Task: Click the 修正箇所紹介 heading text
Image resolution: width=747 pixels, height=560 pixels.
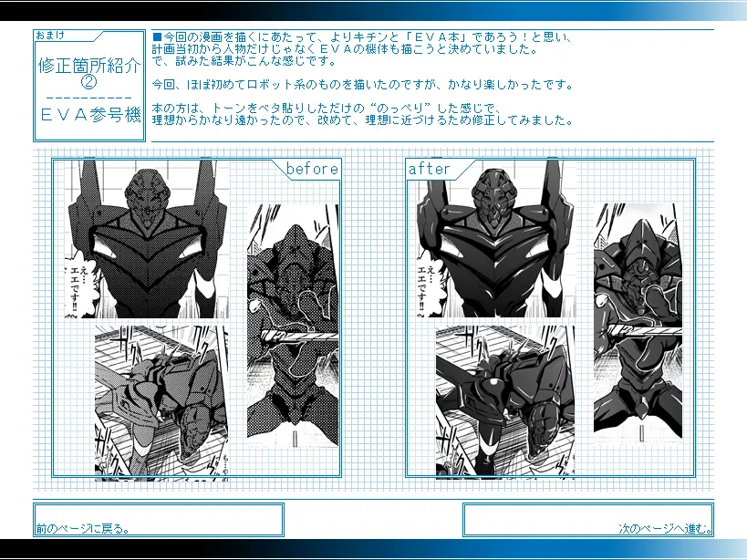Action: point(89,66)
